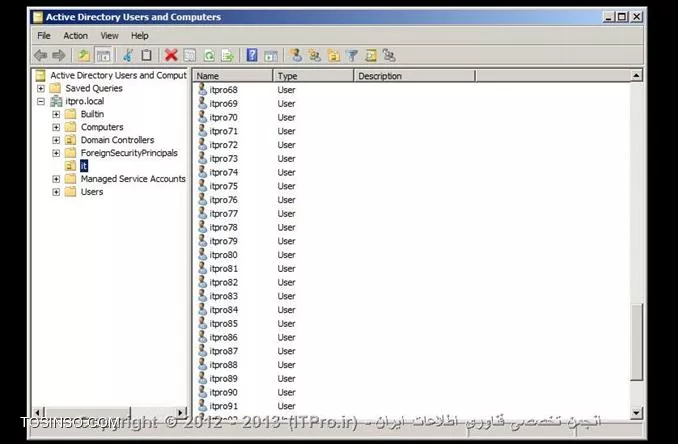Viewport: 678px width, 444px height.
Task: Click the clipboard Copy toolbar icon
Action: tap(147, 55)
